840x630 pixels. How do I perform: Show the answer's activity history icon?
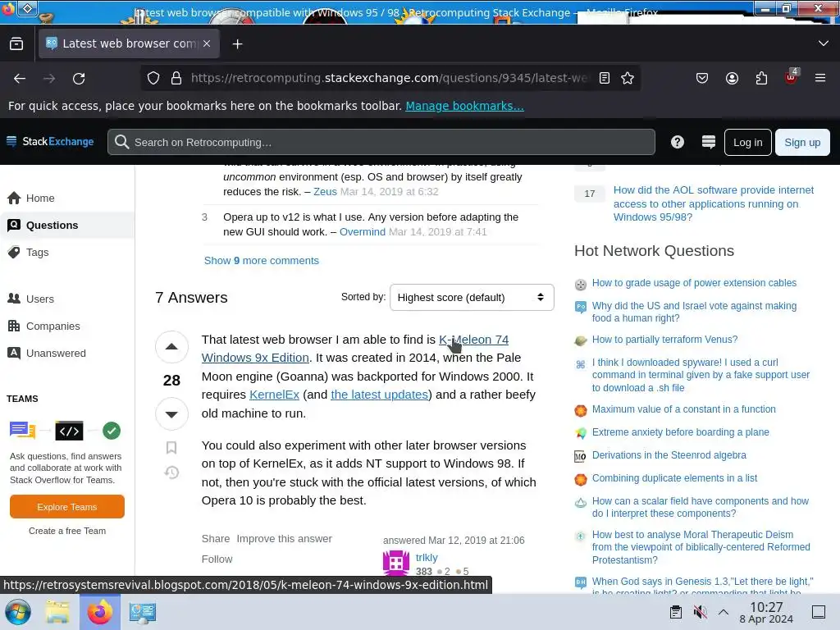pyautogui.click(x=171, y=472)
